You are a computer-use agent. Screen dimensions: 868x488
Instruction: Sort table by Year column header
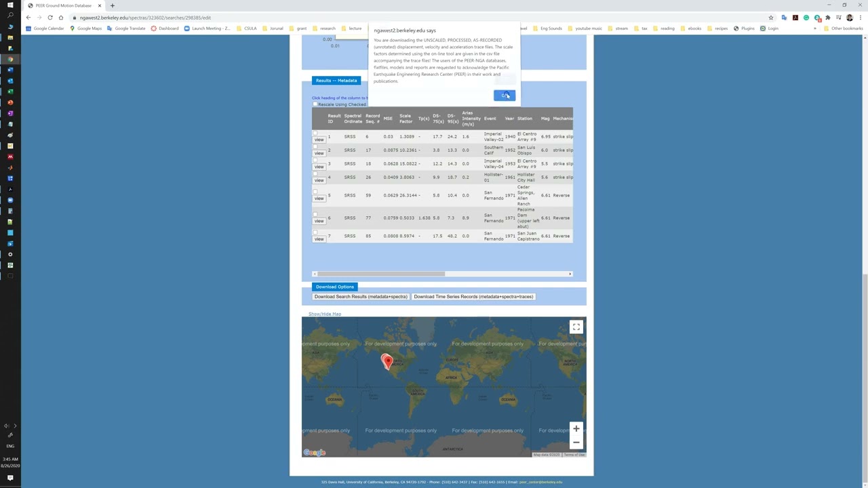[509, 119]
